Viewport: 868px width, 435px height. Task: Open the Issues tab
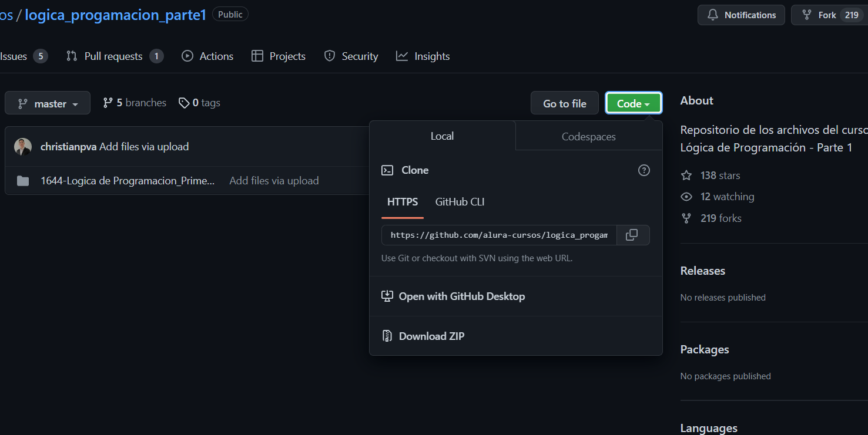pyautogui.click(x=24, y=56)
